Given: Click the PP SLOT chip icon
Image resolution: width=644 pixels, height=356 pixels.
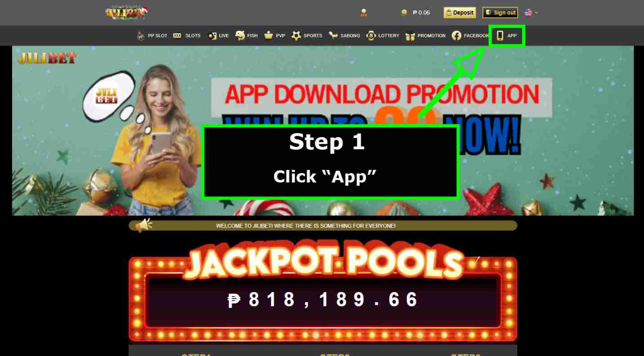Looking at the screenshot, I should [141, 36].
